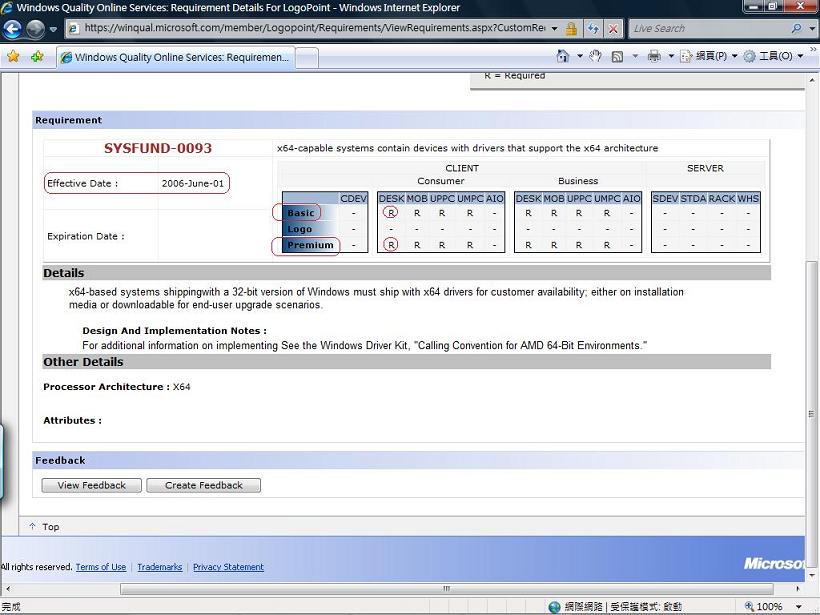This screenshot has height=615, width=820.
Task: Click the horizontal scrollbar thumb
Action: click(446, 589)
